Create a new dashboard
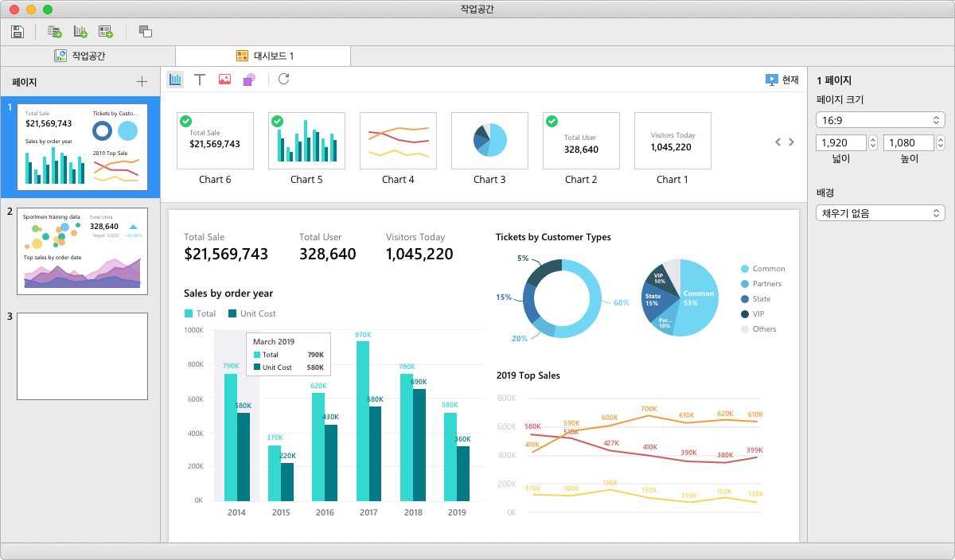The image size is (955, 560). pyautogui.click(x=104, y=30)
